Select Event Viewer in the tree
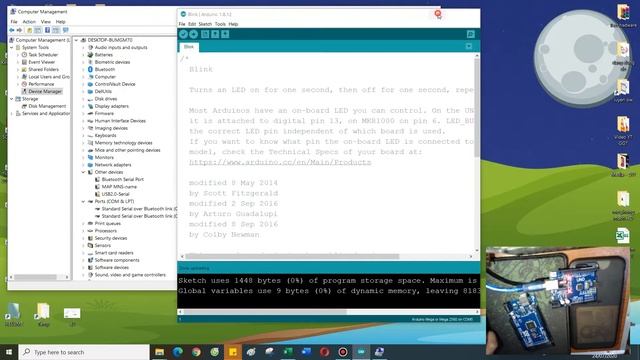Screen dimensions: 640x360 click(41, 62)
